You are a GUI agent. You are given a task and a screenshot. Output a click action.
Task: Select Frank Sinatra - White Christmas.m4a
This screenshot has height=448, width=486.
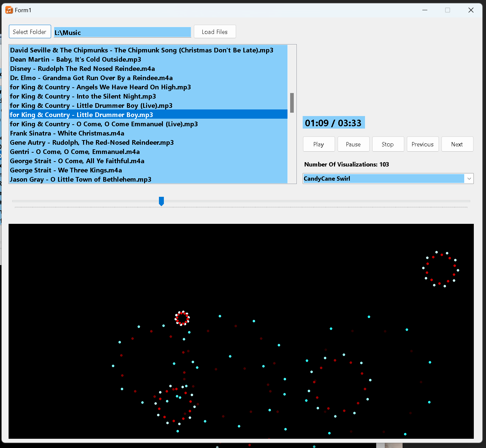pos(148,133)
